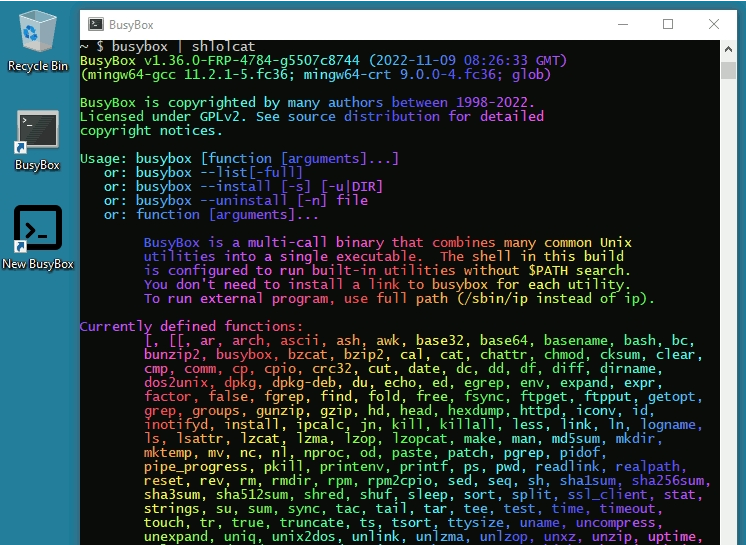This screenshot has height=545, width=748.
Task: Click the '--install' option text
Action: click(x=235, y=187)
